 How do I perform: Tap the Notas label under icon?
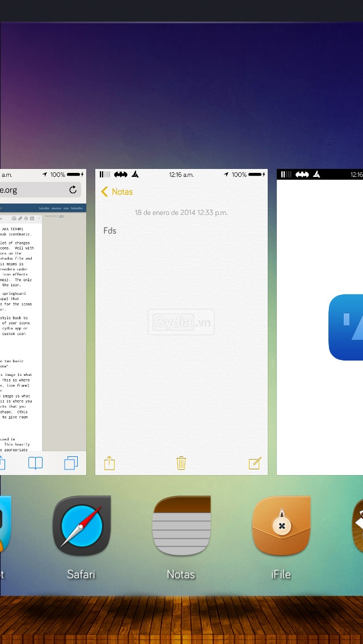(181, 574)
